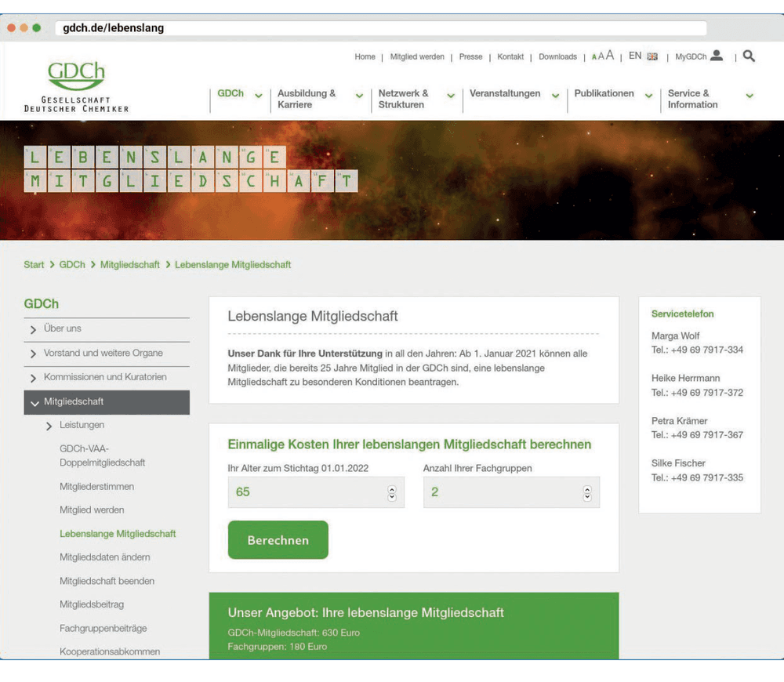This screenshot has width=784, height=682.
Task: Click Mitgliedschaft in breadcrumb
Action: point(130,265)
